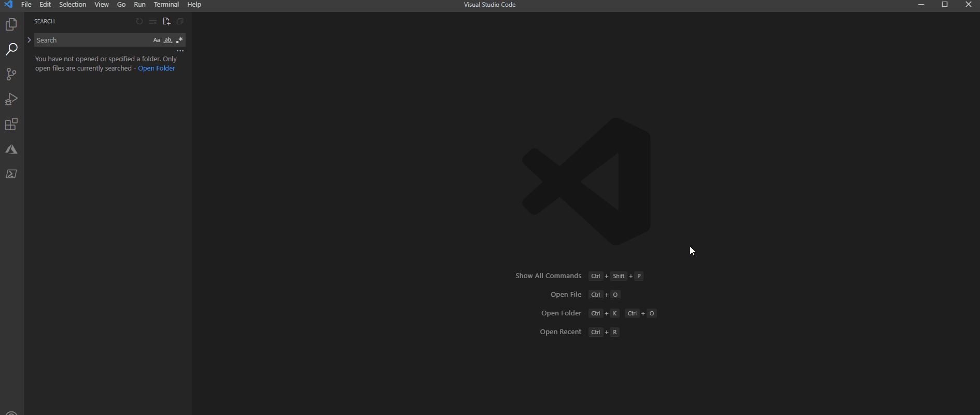Toggle Match Case in search
This screenshot has height=415, width=980.
[157, 40]
